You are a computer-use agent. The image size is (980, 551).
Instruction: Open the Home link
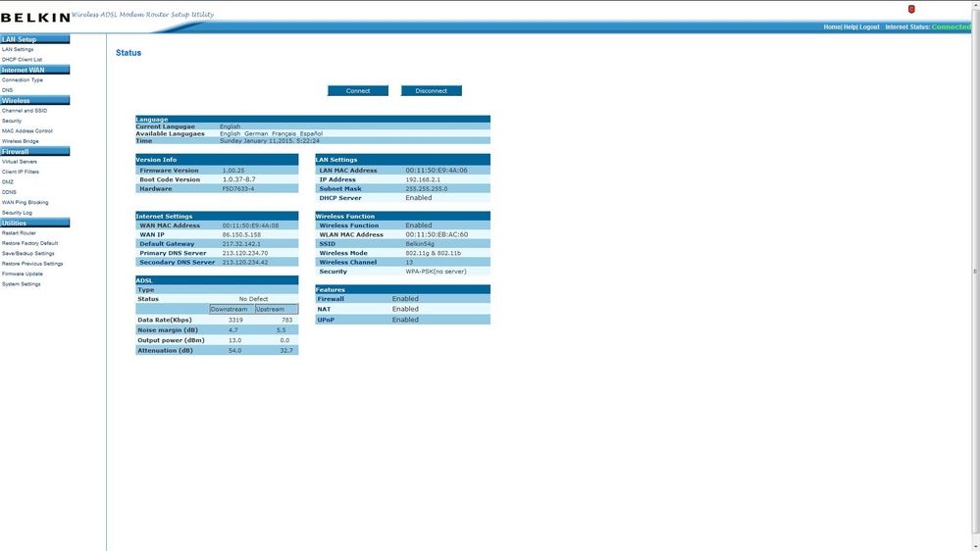click(832, 26)
